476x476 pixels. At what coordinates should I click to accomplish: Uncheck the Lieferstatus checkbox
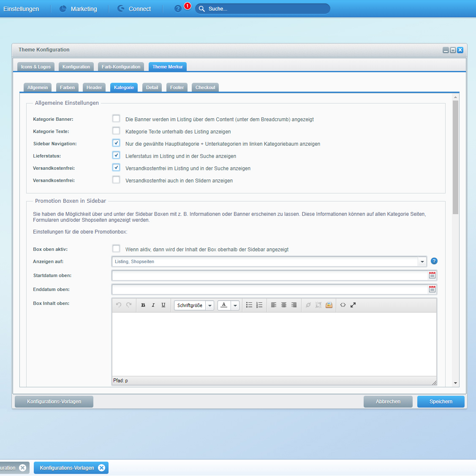(x=116, y=155)
